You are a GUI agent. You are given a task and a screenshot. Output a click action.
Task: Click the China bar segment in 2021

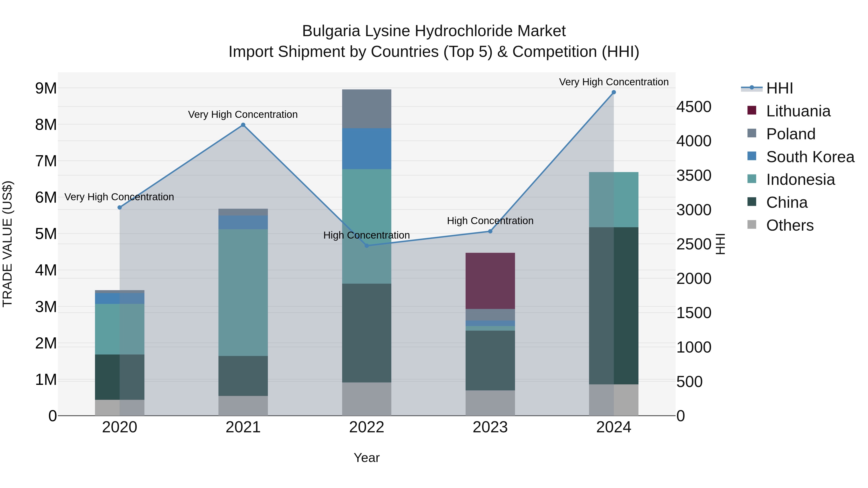[x=243, y=376]
